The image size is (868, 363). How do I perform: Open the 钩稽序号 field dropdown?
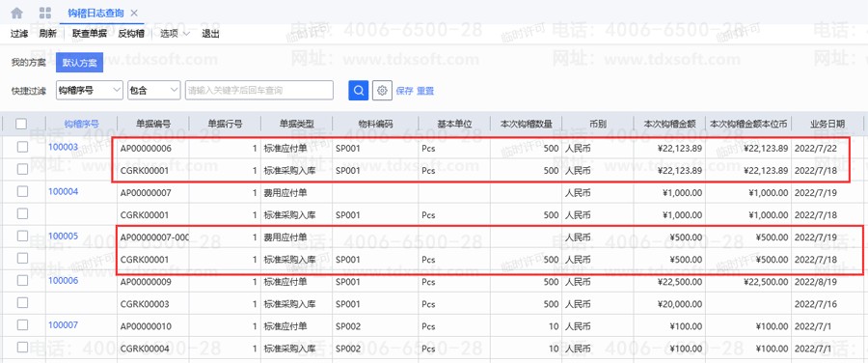[89, 90]
